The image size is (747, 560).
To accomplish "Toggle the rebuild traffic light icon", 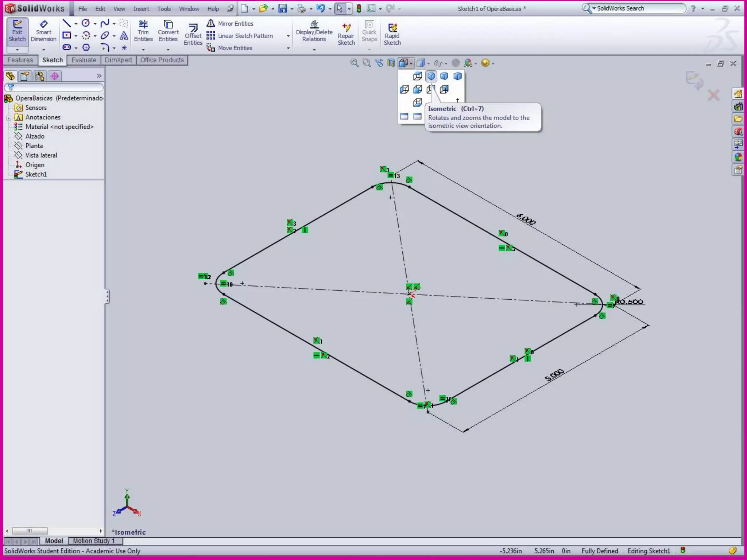I will tap(359, 8).
